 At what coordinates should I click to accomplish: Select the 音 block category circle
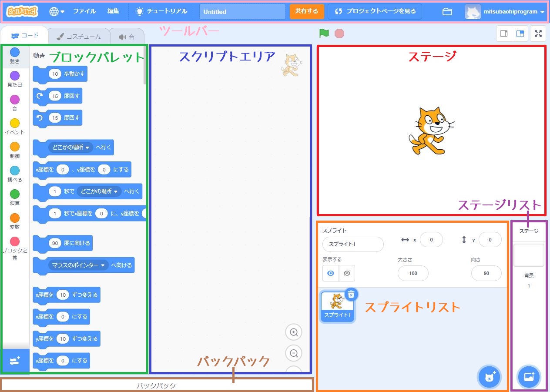click(15, 100)
